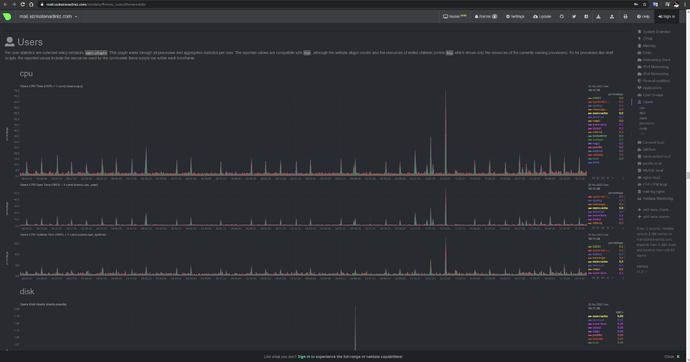Open the Alarms bell panel
This screenshot has width=690, height=362.
point(485,16)
